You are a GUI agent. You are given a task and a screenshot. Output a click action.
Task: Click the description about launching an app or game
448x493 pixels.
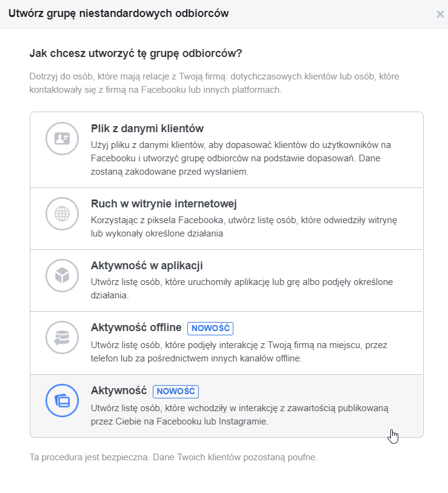tap(242, 289)
